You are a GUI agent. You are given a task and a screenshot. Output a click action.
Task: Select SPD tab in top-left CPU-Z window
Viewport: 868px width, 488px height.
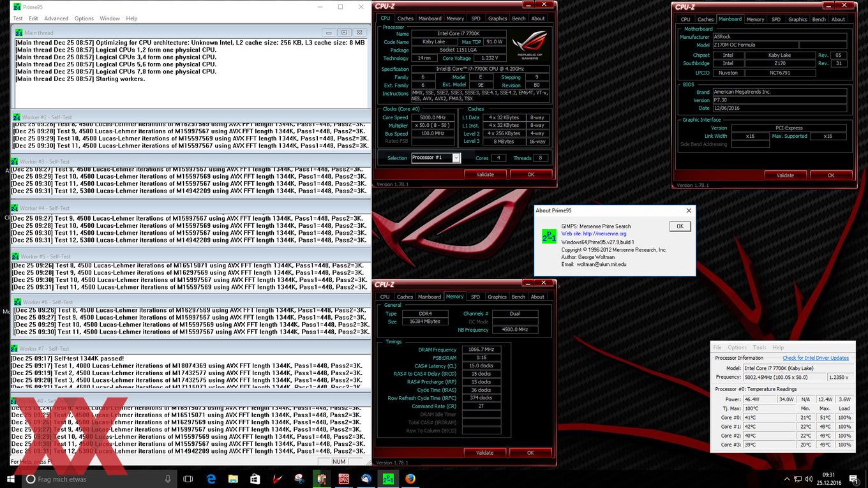[x=476, y=18]
